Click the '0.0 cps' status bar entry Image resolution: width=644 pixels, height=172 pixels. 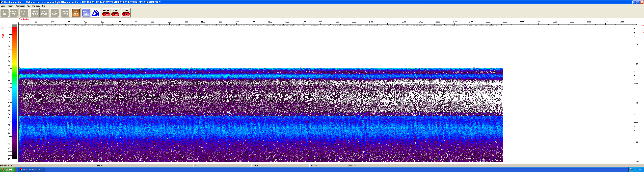[255, 165]
